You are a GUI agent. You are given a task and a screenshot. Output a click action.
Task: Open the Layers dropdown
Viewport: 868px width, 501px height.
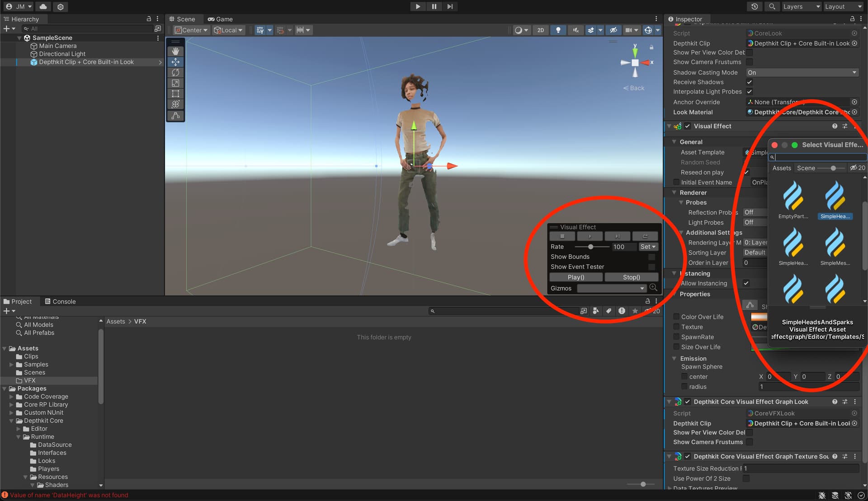801,6
